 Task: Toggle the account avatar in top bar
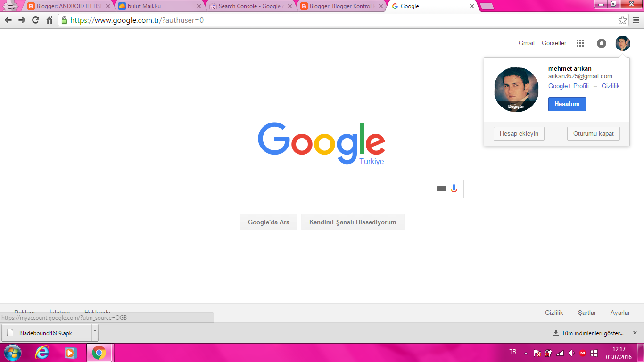point(623,43)
